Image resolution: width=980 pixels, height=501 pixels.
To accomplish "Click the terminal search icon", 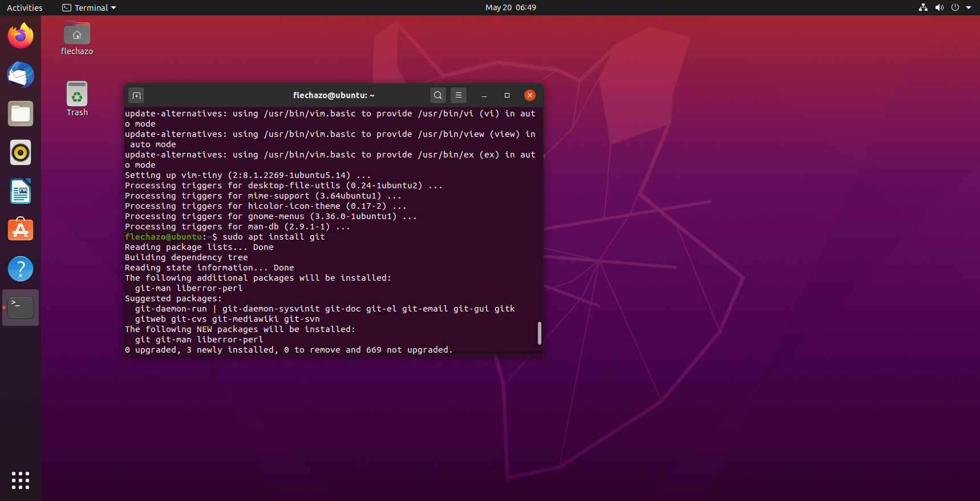I will point(438,95).
